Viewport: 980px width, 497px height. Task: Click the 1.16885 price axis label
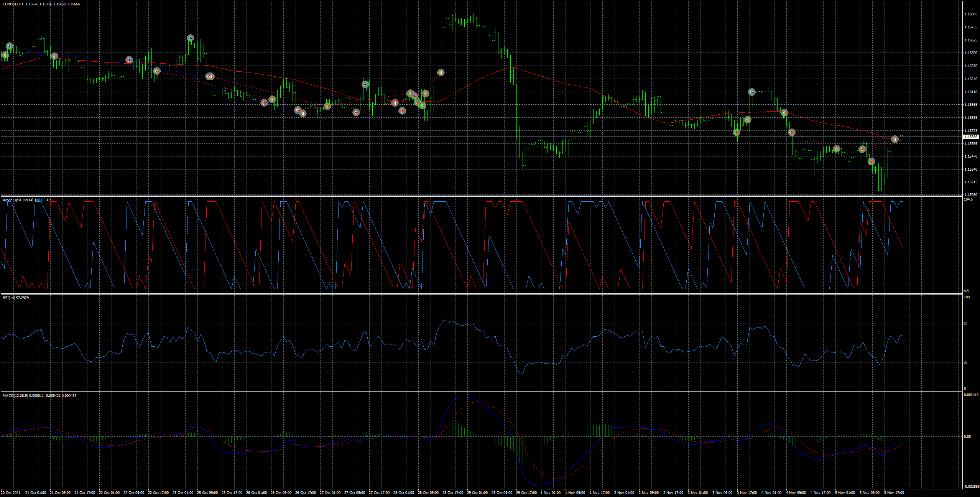(x=971, y=14)
